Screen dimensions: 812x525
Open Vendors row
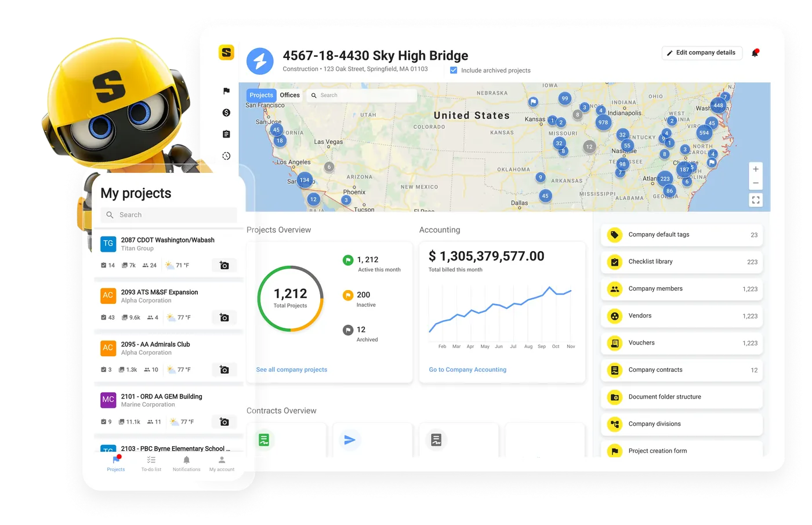tap(682, 316)
